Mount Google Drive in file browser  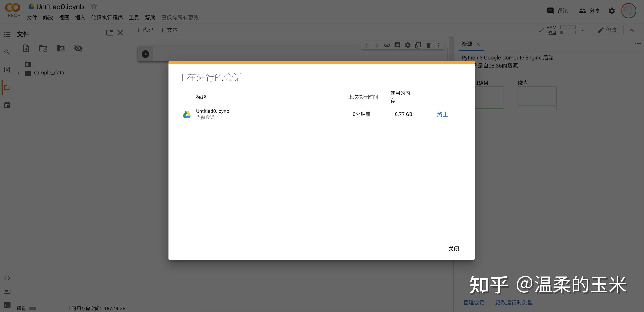coord(60,48)
